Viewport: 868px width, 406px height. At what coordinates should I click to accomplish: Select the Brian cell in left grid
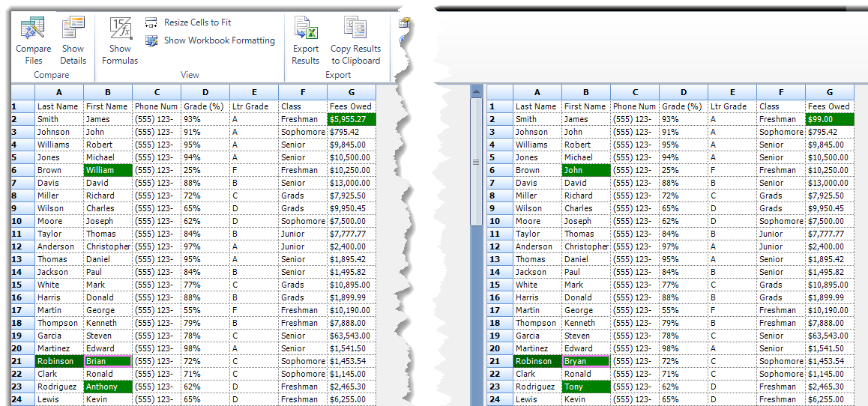(x=108, y=361)
